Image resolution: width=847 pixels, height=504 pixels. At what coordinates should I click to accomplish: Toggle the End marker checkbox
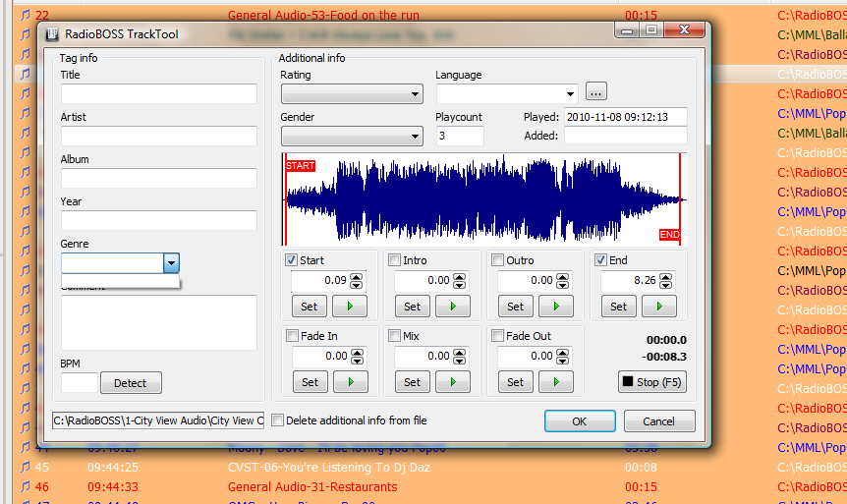[600, 259]
